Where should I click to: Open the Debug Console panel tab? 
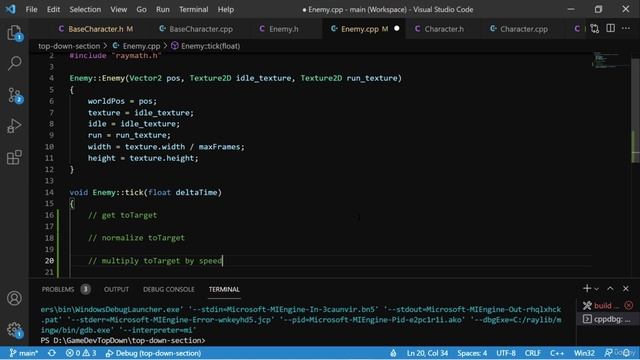pyautogui.click(x=169, y=289)
